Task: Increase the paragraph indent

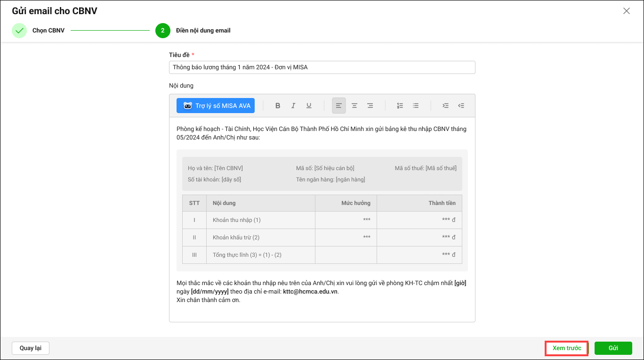Action: (x=445, y=106)
